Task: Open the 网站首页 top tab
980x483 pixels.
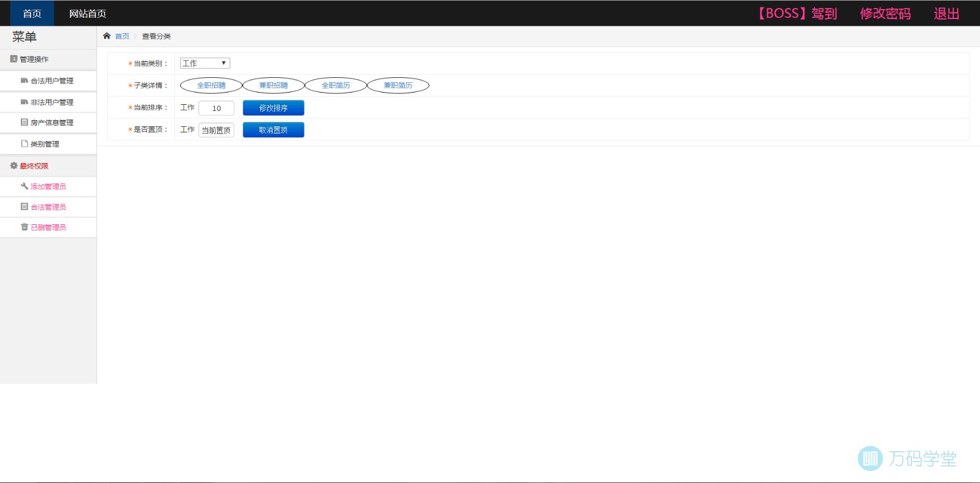Action: 88,13
